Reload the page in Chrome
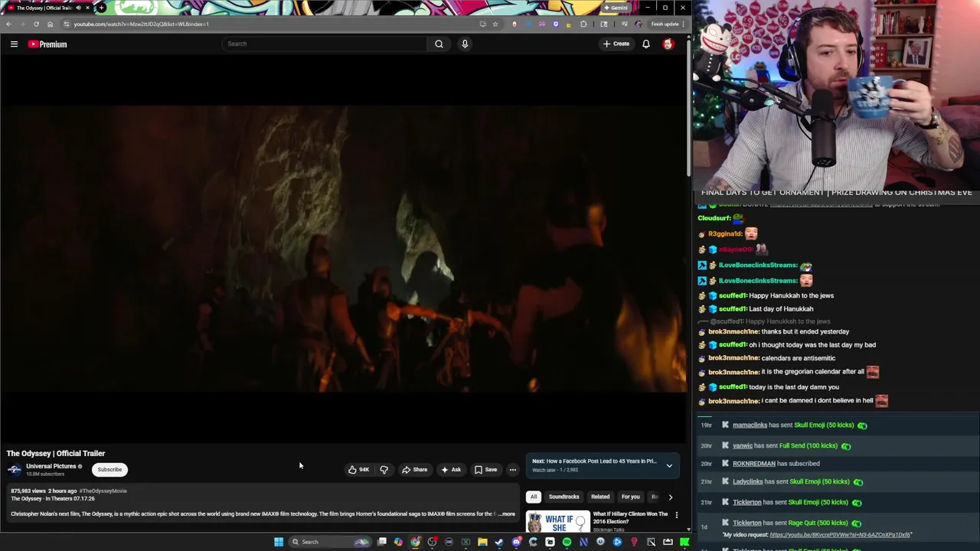This screenshot has width=980, height=551. [x=36, y=24]
